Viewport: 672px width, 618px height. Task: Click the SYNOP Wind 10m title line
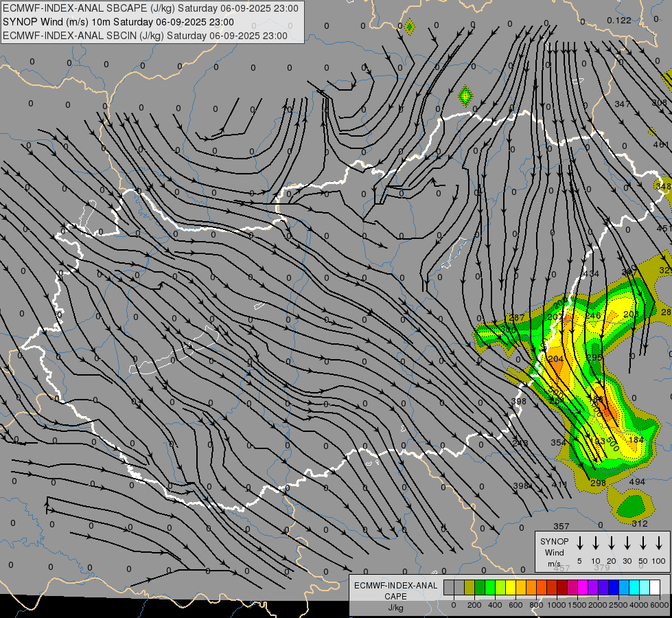[118, 22]
